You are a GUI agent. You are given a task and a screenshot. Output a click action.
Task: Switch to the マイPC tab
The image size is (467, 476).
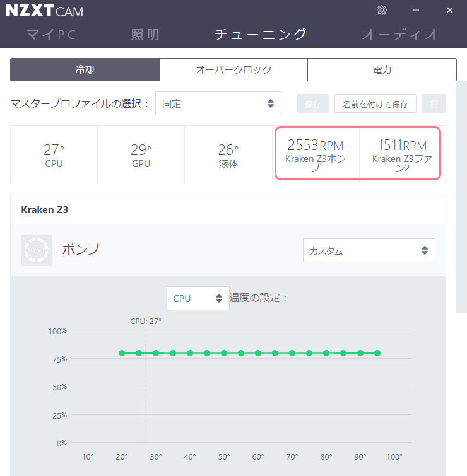click(x=51, y=34)
